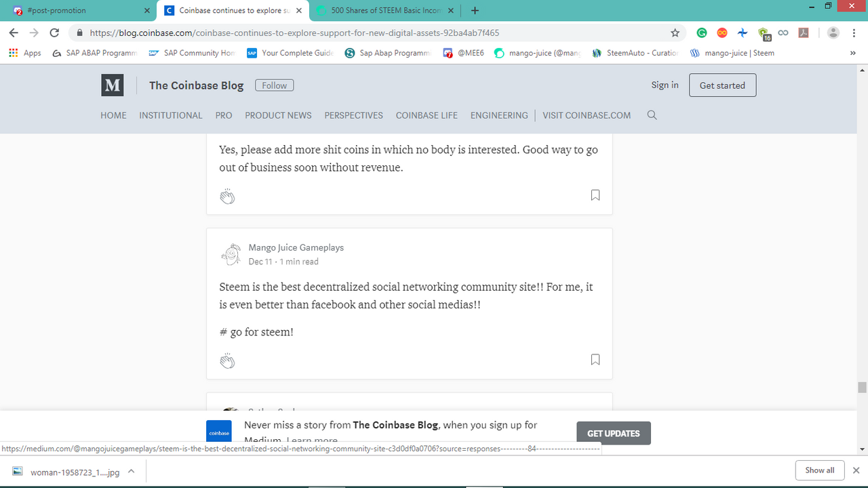The image size is (868, 488).
Task: Click Show all downloads
Action: (x=820, y=470)
